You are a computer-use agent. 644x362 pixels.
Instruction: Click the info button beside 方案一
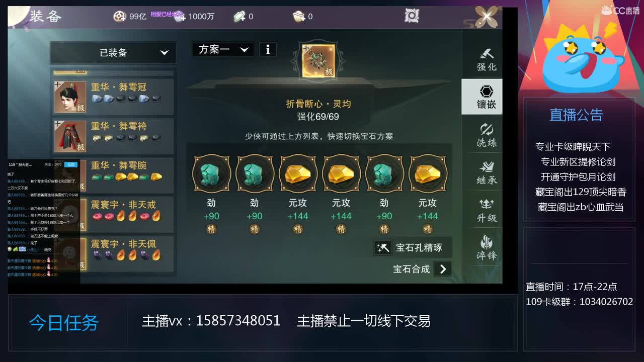pyautogui.click(x=268, y=49)
